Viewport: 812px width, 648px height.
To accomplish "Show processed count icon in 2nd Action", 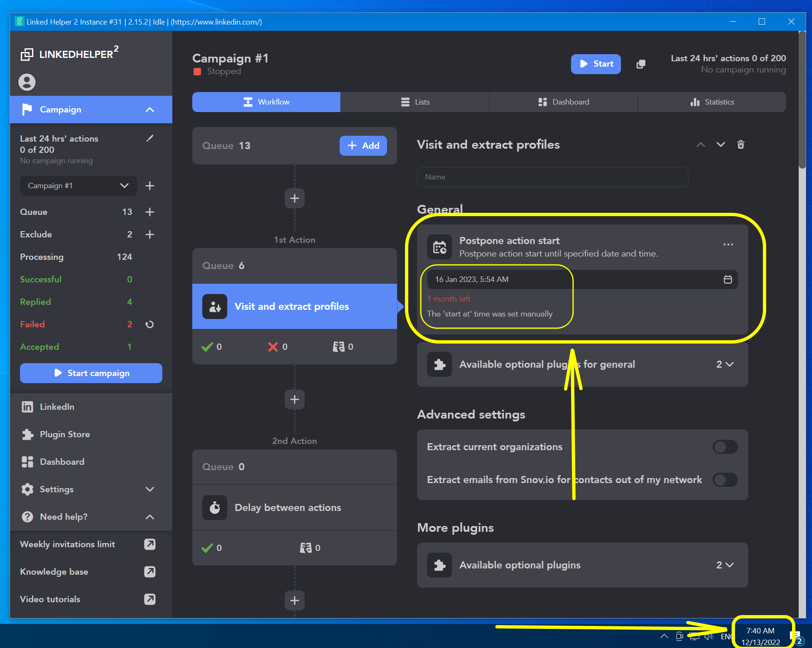I will [305, 548].
